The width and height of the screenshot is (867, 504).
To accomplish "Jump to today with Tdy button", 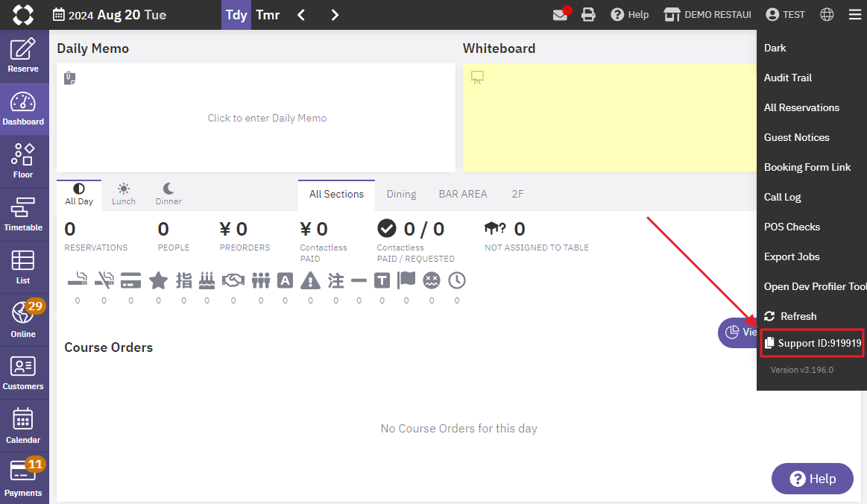I will tap(236, 15).
